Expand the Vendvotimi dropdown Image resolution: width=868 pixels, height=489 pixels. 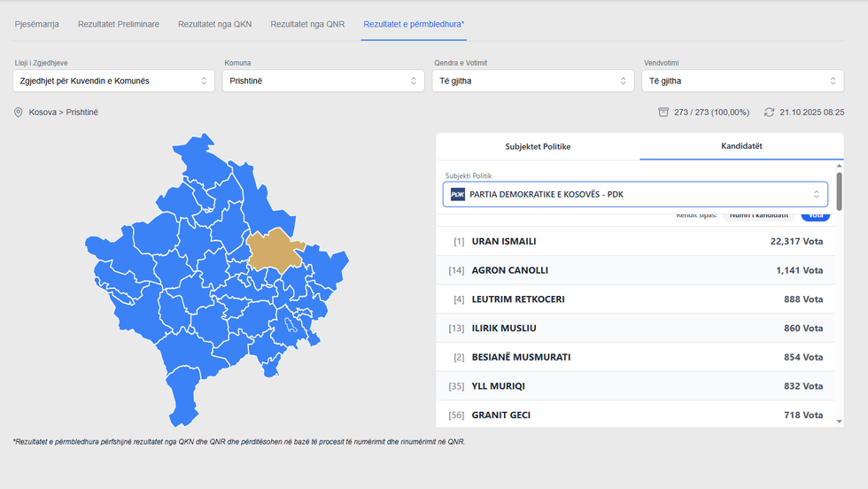[742, 81]
